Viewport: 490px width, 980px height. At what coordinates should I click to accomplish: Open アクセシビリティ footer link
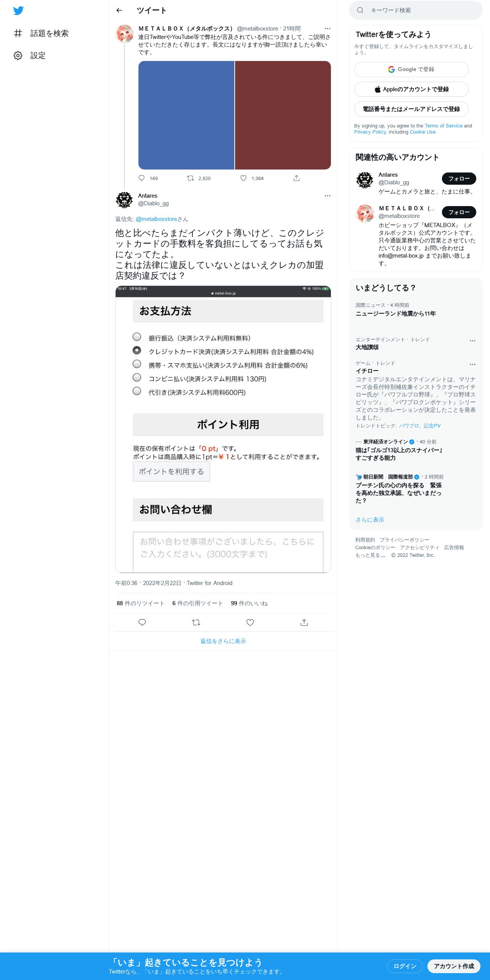(419, 548)
